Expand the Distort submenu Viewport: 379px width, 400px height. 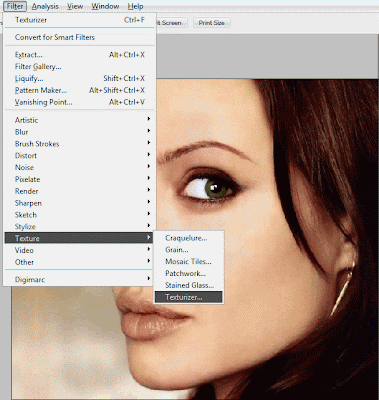(80, 156)
